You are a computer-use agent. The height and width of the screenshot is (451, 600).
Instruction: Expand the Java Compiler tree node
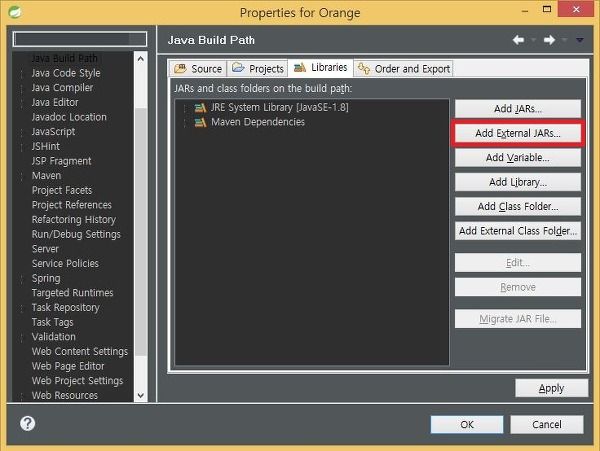tap(22, 88)
